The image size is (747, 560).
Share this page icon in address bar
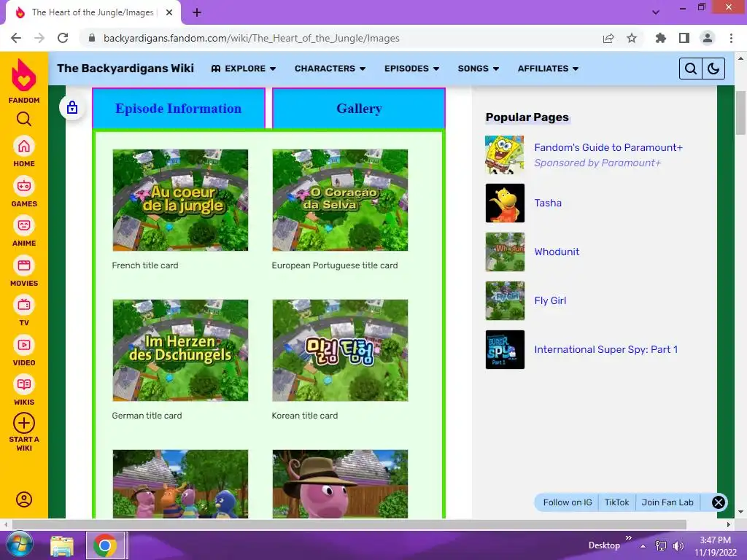608,38
